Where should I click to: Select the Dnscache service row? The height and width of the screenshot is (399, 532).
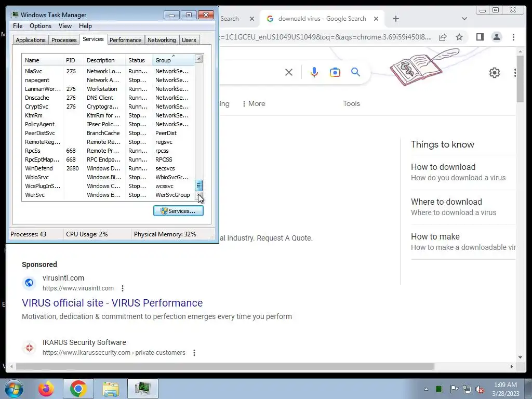point(108,98)
